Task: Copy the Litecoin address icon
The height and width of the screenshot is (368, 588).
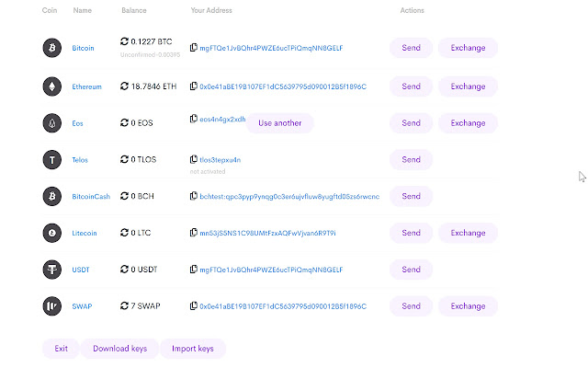Action: click(193, 233)
